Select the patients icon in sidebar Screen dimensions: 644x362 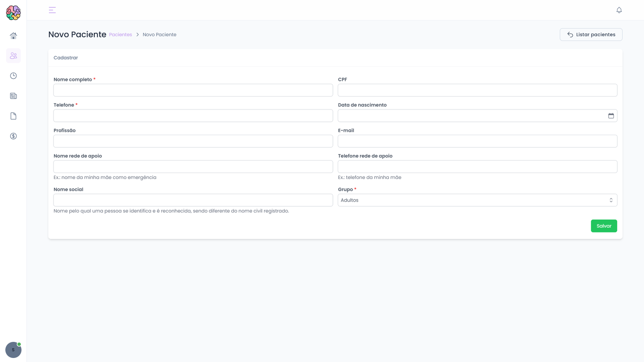coord(13,56)
